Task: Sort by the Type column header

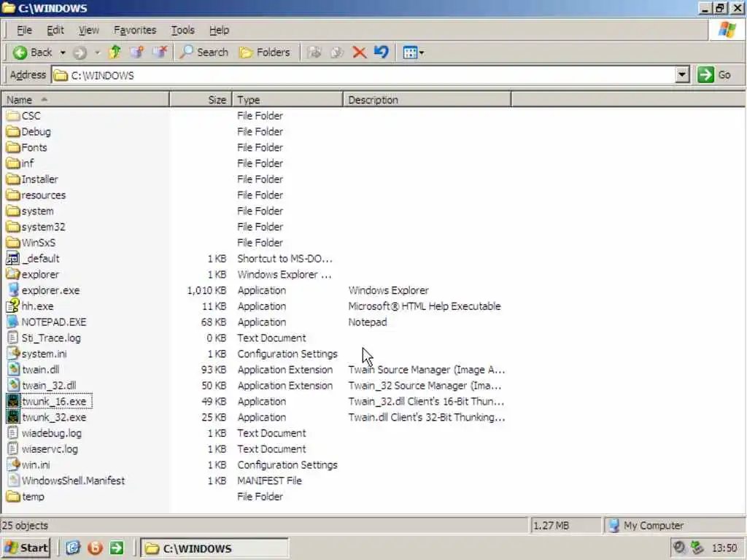Action: tap(287, 100)
